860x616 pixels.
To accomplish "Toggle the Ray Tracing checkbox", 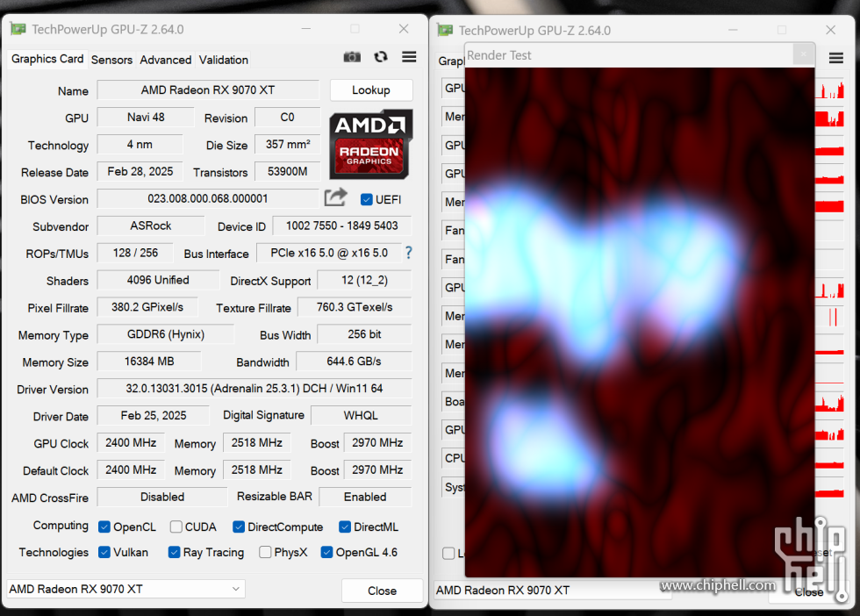I will pyautogui.click(x=174, y=552).
